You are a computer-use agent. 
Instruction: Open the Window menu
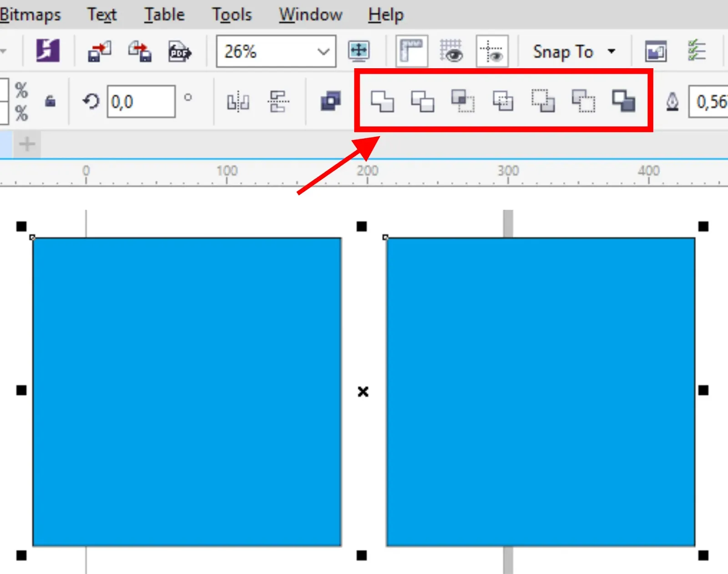(311, 15)
